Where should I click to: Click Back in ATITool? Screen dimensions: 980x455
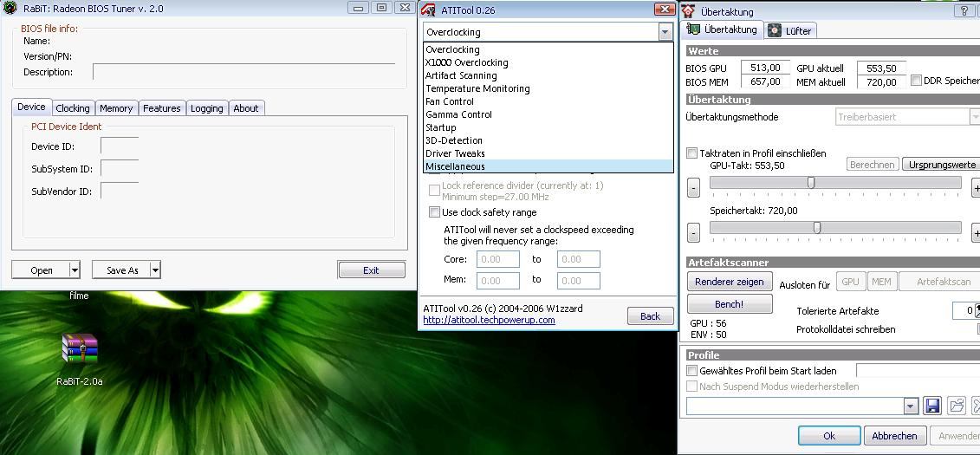tap(650, 316)
